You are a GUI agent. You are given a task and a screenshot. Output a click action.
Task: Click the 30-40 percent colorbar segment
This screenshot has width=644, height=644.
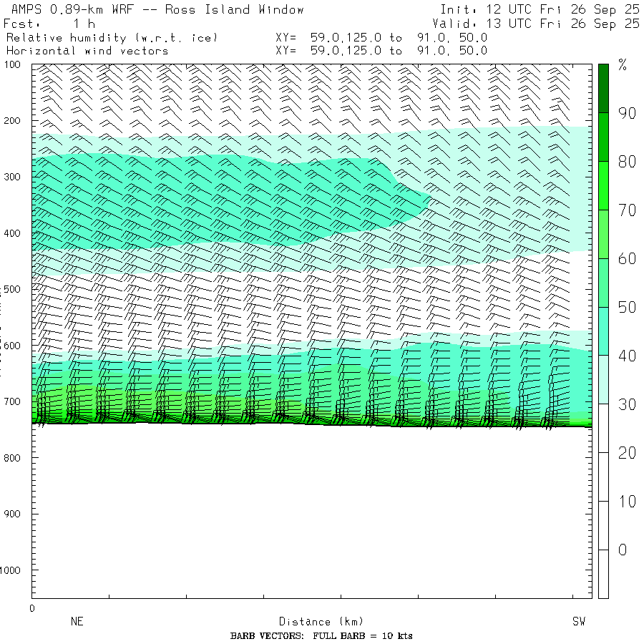pyautogui.click(x=603, y=379)
